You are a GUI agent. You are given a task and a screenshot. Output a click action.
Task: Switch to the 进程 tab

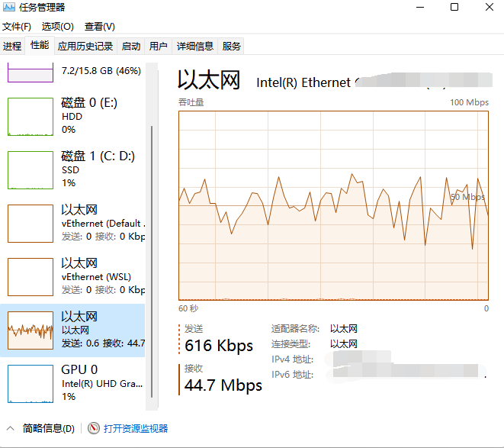point(12,46)
